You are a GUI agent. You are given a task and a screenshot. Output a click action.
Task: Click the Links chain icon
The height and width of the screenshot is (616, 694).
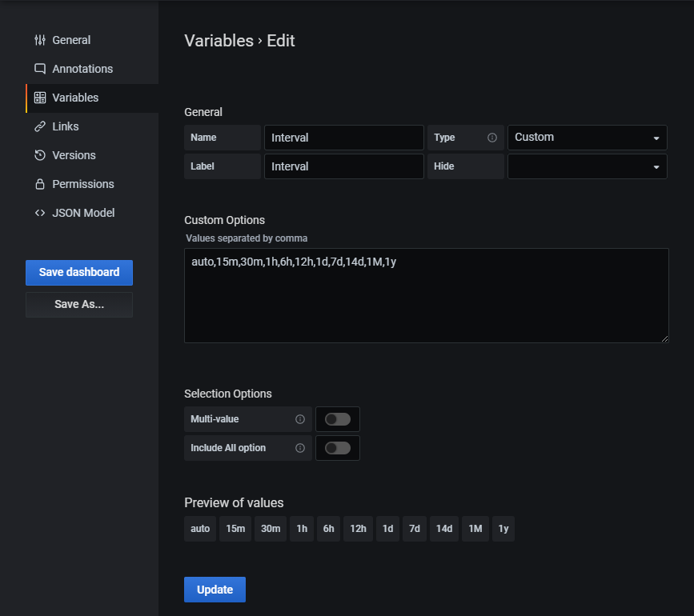pos(40,126)
